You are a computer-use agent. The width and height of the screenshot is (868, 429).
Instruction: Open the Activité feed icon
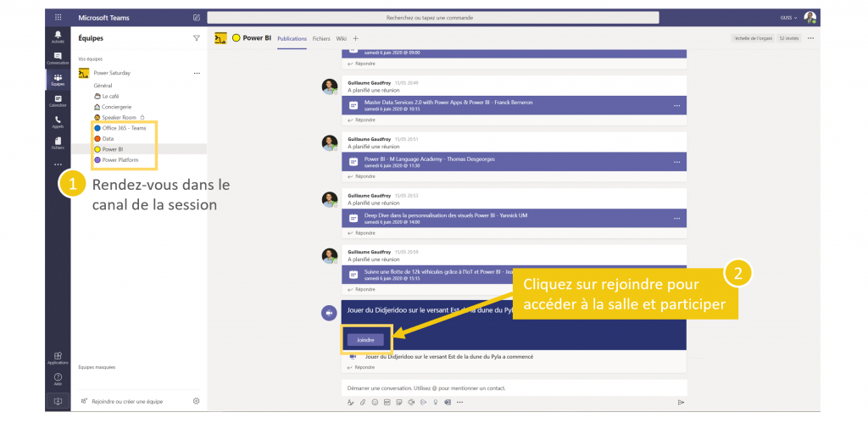[58, 36]
